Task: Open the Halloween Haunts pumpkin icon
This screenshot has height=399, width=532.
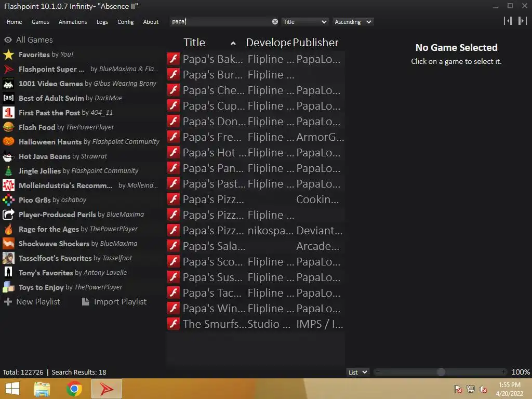Action: (8, 142)
